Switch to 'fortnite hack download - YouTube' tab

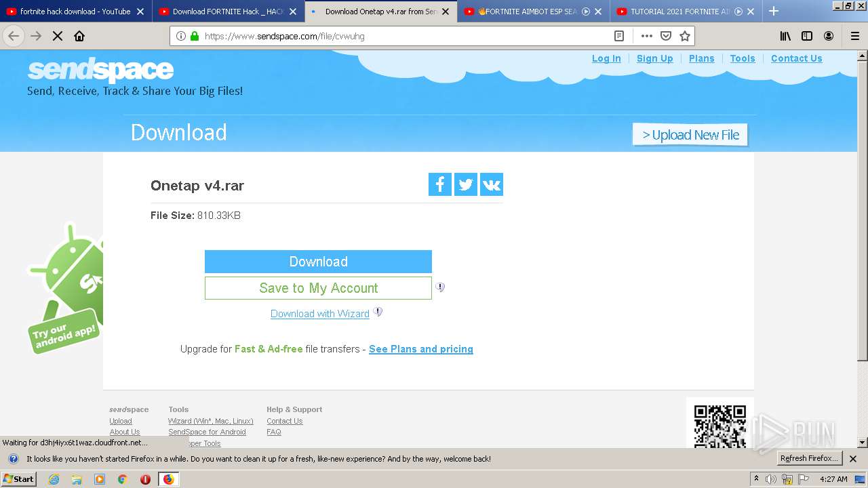(x=75, y=12)
